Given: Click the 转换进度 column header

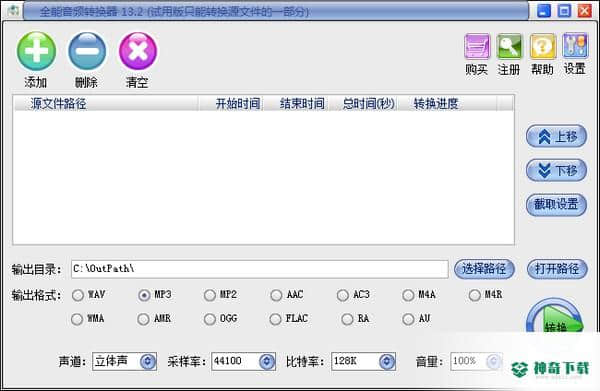Looking at the screenshot, I should (x=447, y=104).
